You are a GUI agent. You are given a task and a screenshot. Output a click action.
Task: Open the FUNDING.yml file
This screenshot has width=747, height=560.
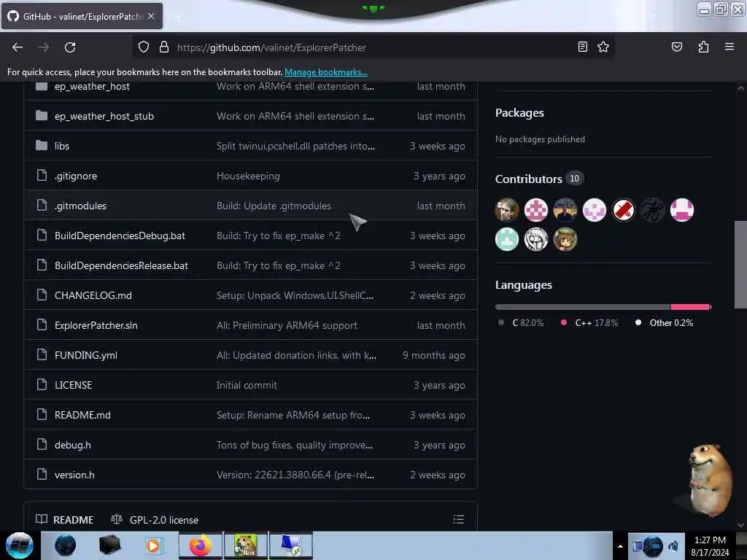pos(86,355)
